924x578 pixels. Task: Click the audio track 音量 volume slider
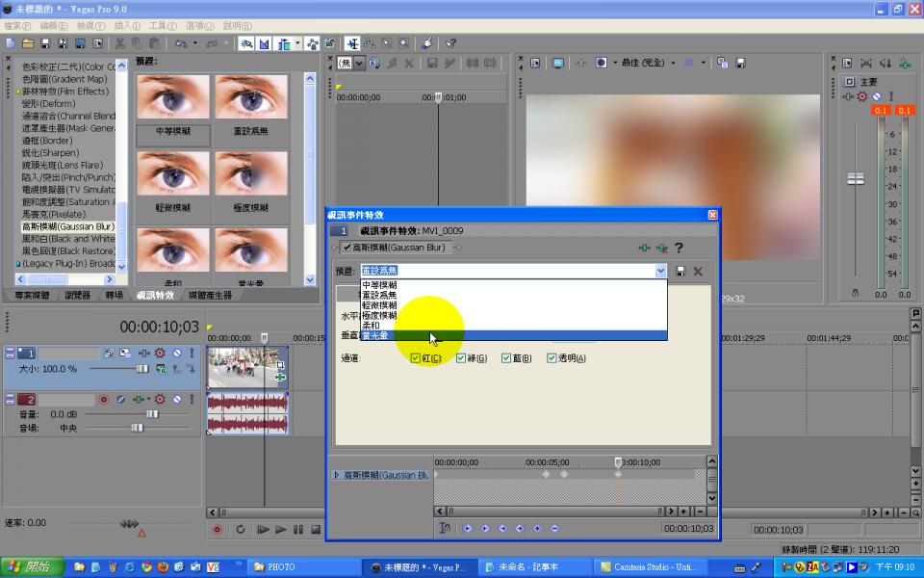coord(151,414)
